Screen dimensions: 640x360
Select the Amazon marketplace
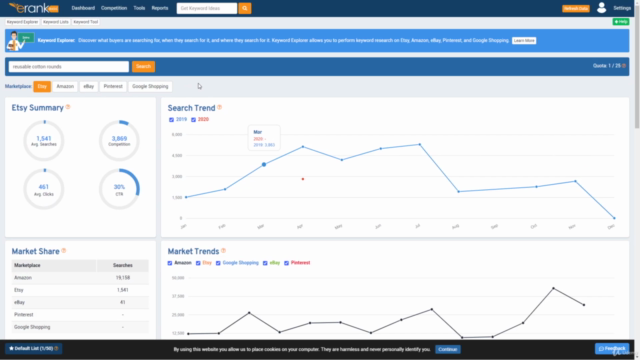pos(65,87)
